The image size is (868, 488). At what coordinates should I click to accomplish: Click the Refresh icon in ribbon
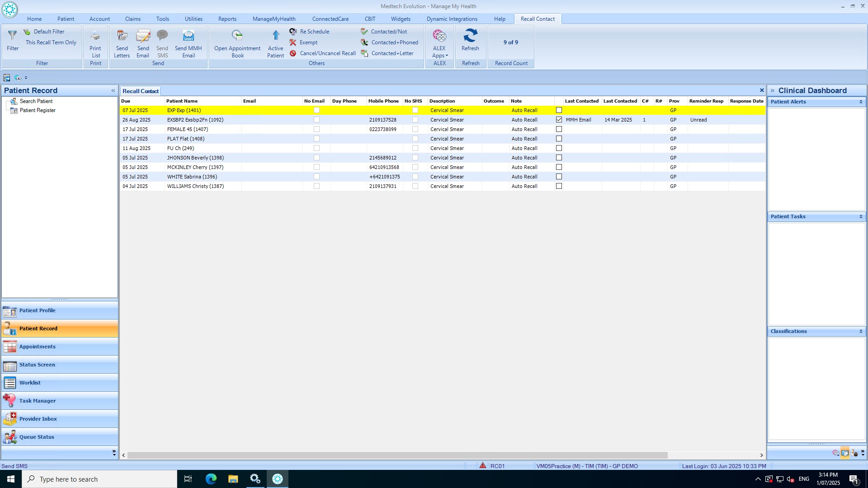pyautogui.click(x=470, y=36)
